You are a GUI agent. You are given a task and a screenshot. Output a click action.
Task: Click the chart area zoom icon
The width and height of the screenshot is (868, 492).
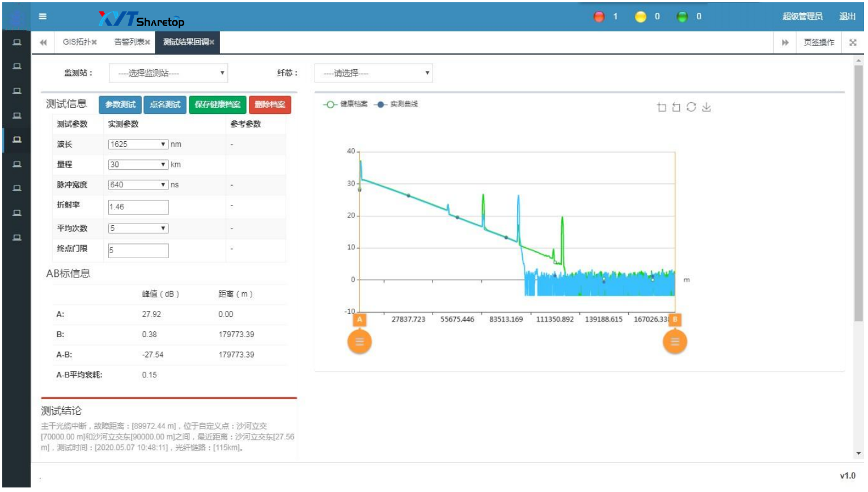pyautogui.click(x=661, y=107)
